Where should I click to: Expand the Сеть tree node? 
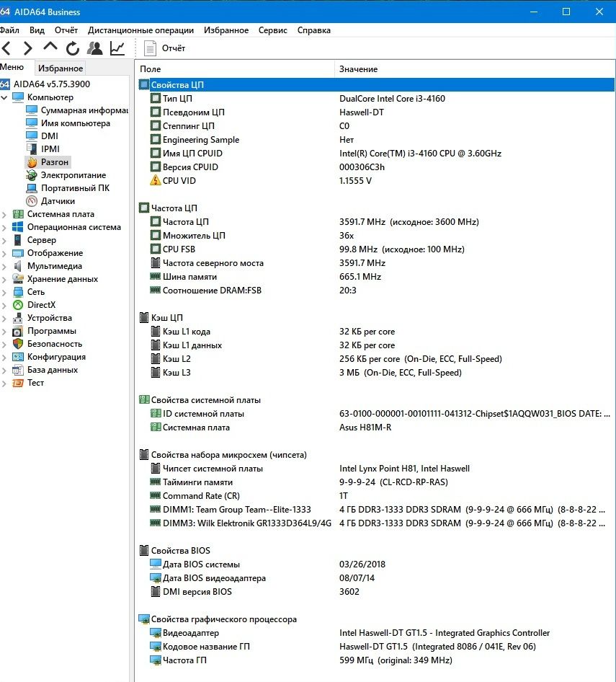tap(4, 292)
